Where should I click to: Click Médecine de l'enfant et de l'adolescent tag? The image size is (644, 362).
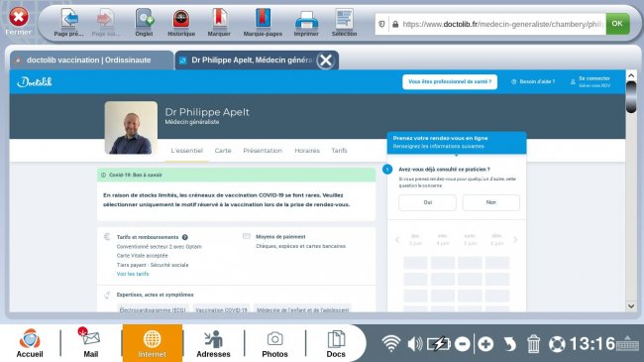click(303, 309)
